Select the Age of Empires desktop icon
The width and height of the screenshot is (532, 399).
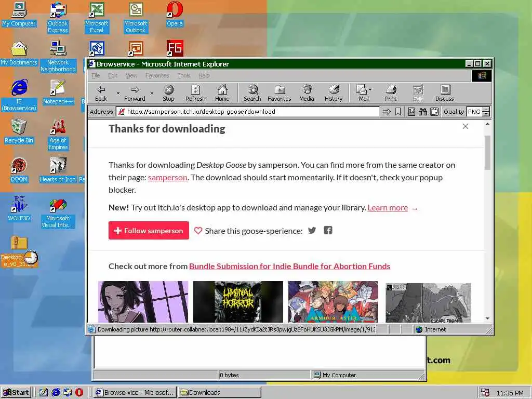(58, 135)
